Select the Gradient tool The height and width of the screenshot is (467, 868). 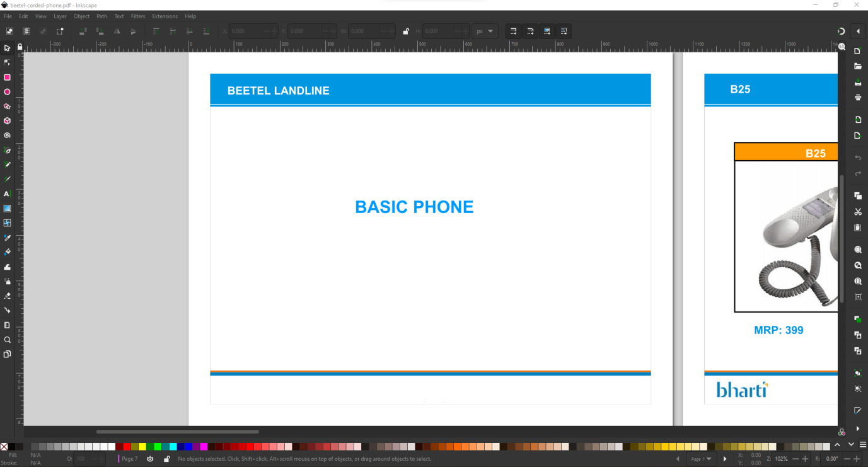pyautogui.click(x=7, y=209)
